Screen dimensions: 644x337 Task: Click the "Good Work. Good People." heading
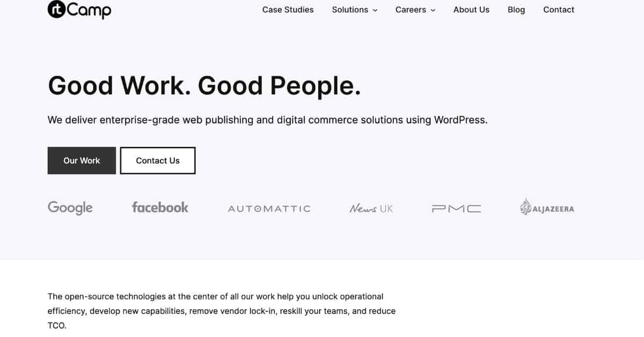click(x=204, y=86)
